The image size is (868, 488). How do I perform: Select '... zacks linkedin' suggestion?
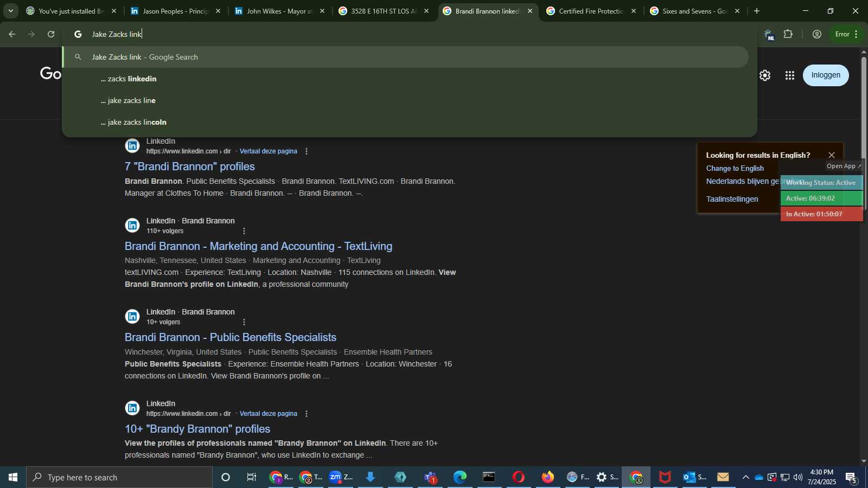[406, 79]
